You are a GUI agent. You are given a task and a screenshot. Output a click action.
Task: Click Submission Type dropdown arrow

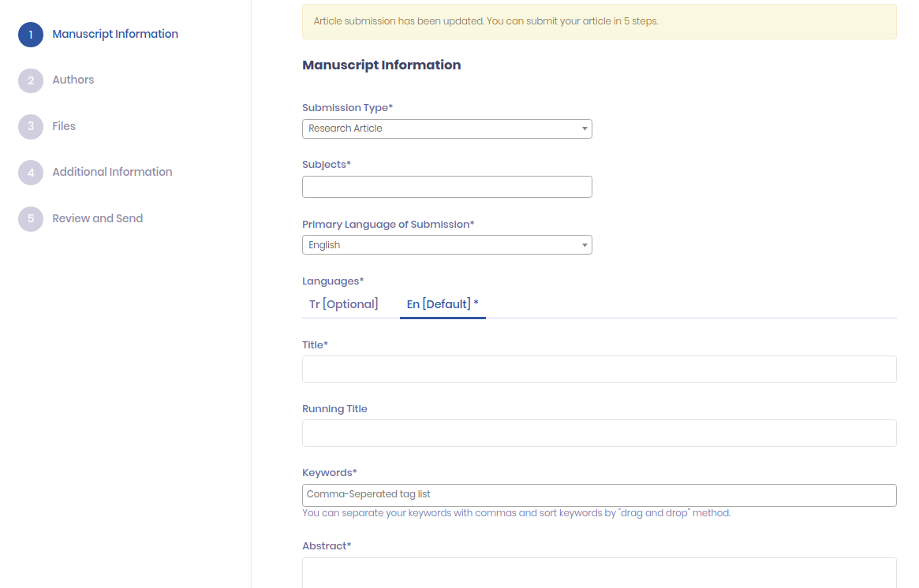pyautogui.click(x=585, y=128)
